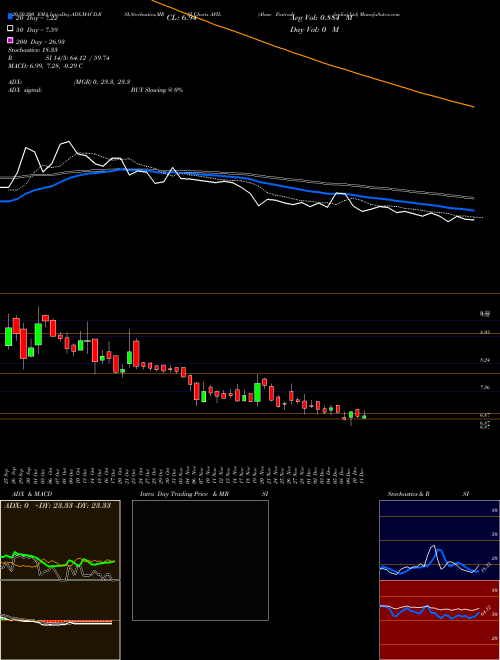The width and height of the screenshot is (500, 660).
Task: Click the '200 Day - 26.98' text
Action: [x=40, y=42]
